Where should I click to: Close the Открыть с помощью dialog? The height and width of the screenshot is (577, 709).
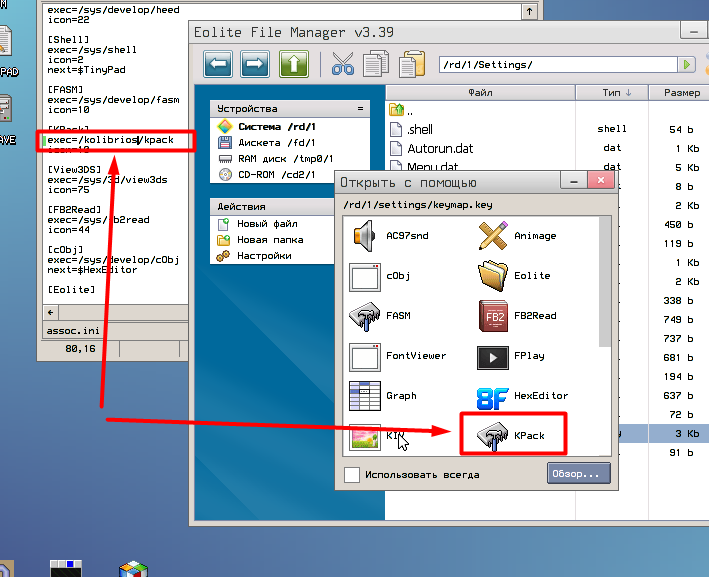[600, 180]
